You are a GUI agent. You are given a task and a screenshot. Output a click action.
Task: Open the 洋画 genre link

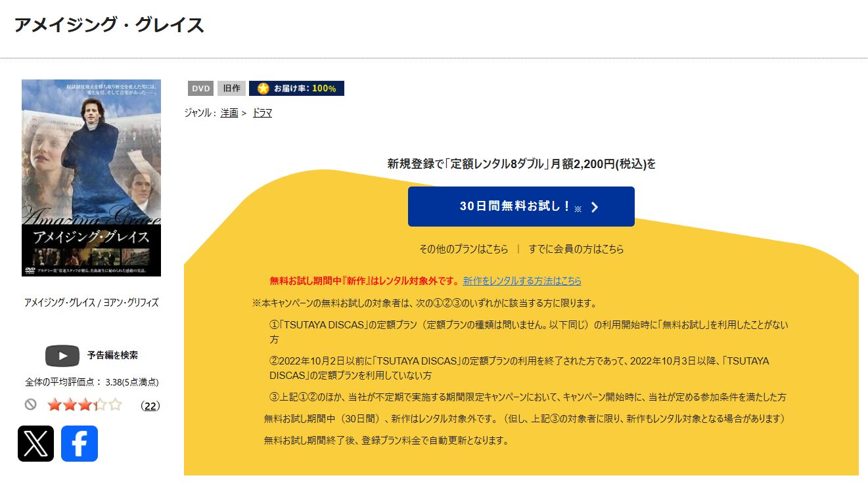(229, 113)
